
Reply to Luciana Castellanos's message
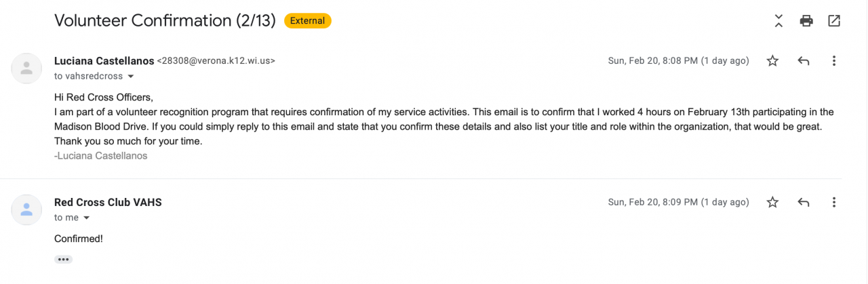[x=804, y=61]
